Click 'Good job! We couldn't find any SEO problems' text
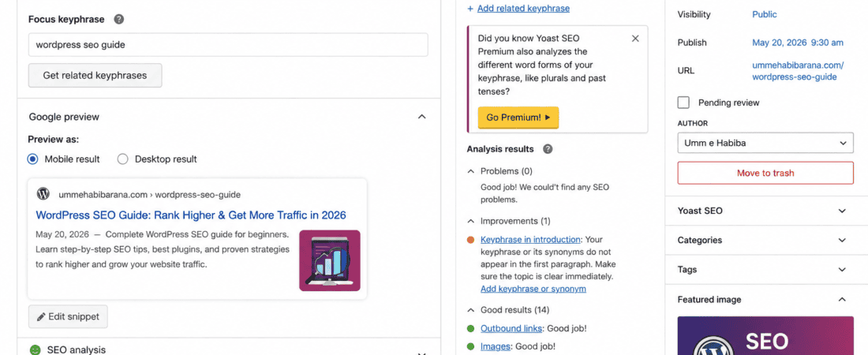 (544, 193)
